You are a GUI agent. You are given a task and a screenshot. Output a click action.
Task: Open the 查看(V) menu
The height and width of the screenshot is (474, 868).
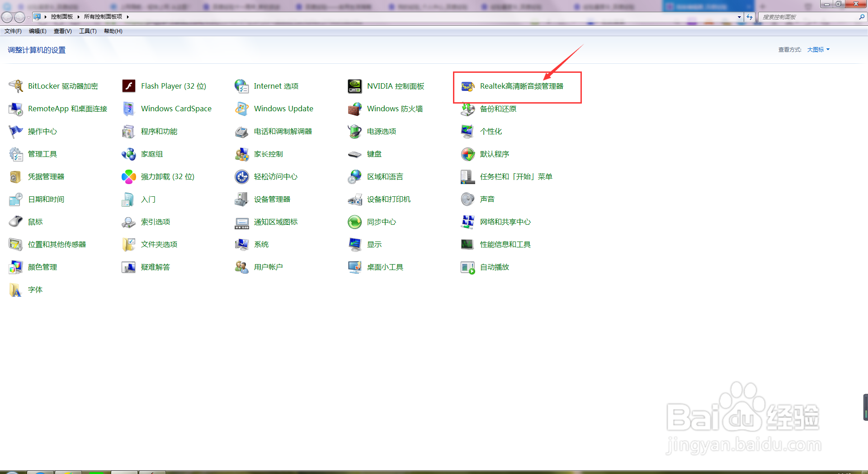pyautogui.click(x=63, y=31)
